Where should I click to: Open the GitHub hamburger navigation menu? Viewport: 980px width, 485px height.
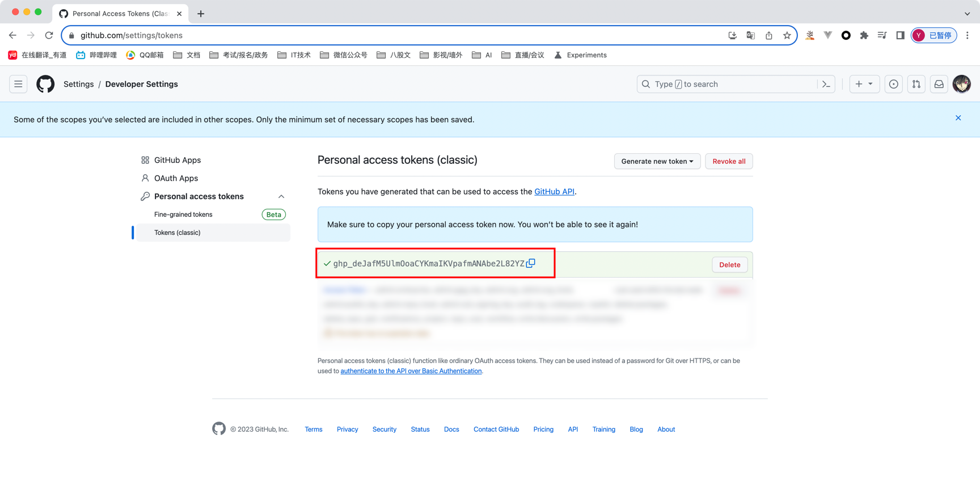click(18, 84)
